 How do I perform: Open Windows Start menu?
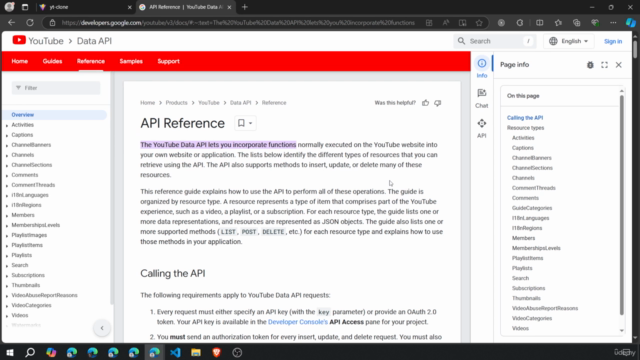pos(9,352)
